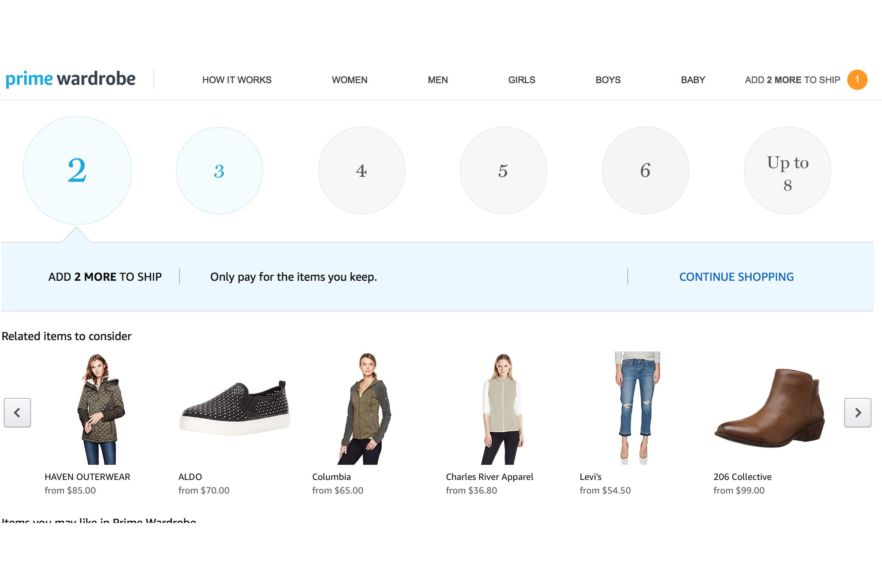The width and height of the screenshot is (882, 588).
Task: Open the 206 Collective ankle boot image
Action: tap(770, 408)
